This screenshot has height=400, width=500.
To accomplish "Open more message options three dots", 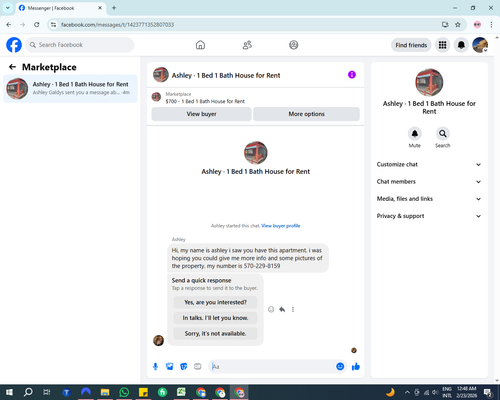I will coord(293,309).
